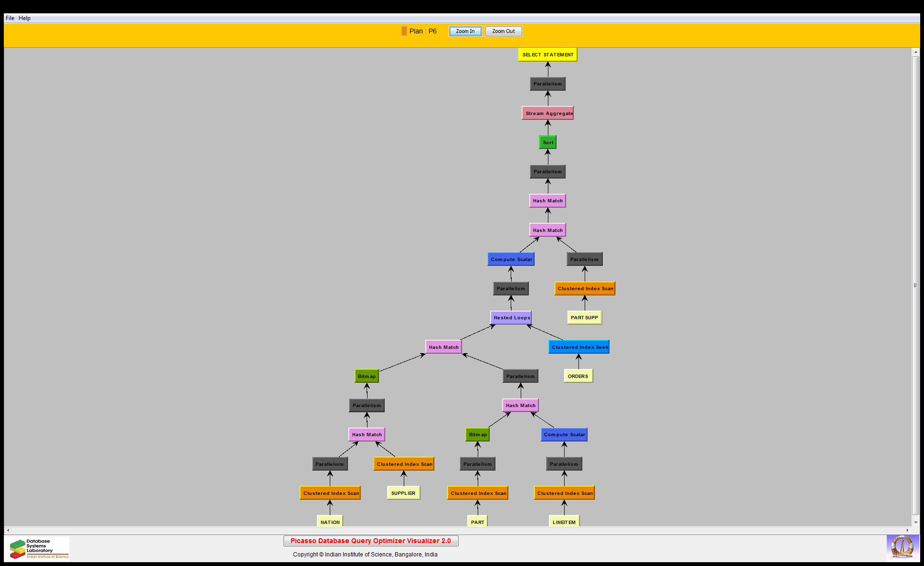Select the NATION table node

(x=330, y=522)
